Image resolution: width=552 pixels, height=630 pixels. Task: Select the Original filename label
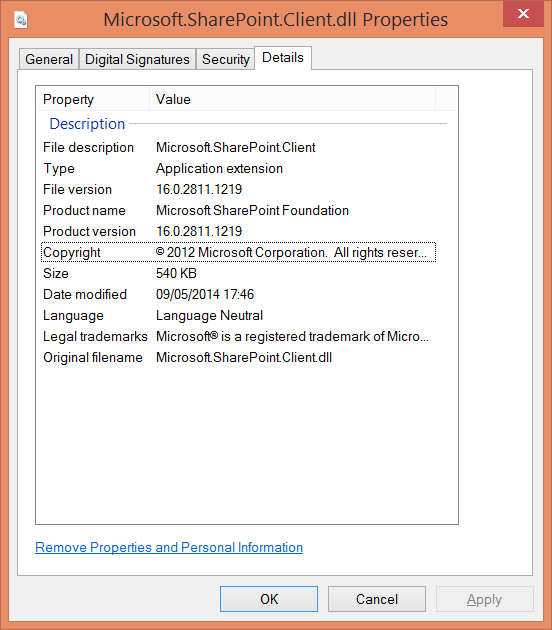point(93,357)
